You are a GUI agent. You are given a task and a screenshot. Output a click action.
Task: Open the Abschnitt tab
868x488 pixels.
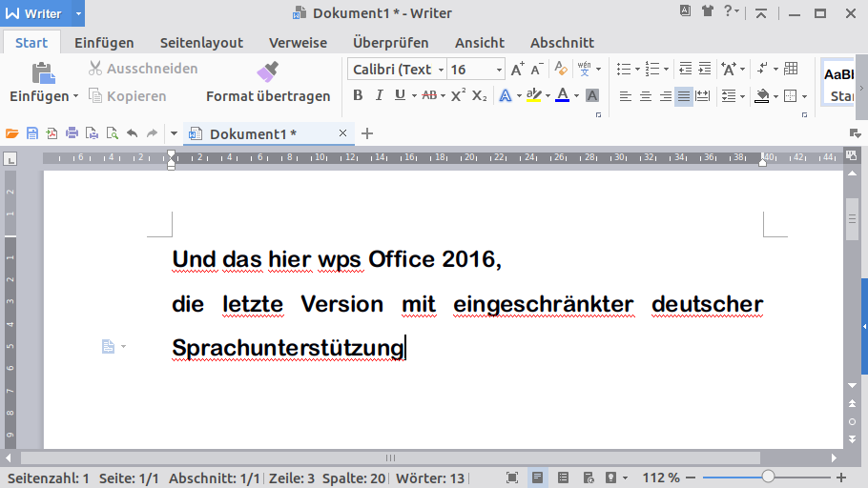click(x=562, y=43)
